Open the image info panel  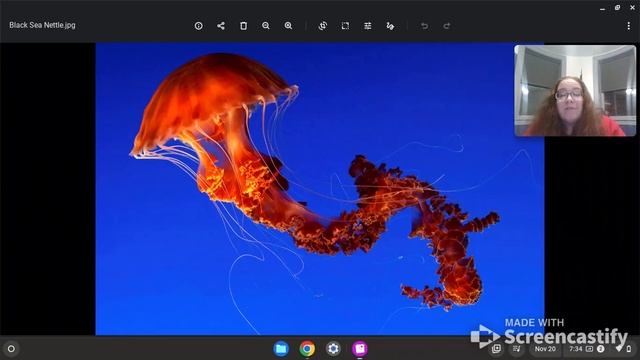[198, 26]
